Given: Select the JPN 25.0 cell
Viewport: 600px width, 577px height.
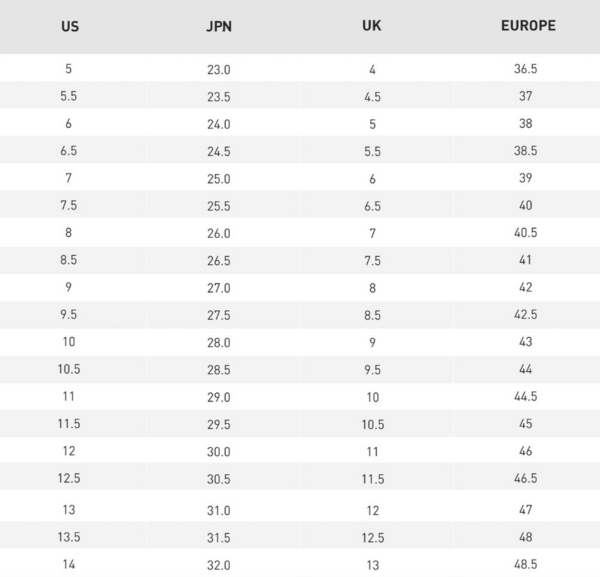Looking at the screenshot, I should (x=218, y=178).
